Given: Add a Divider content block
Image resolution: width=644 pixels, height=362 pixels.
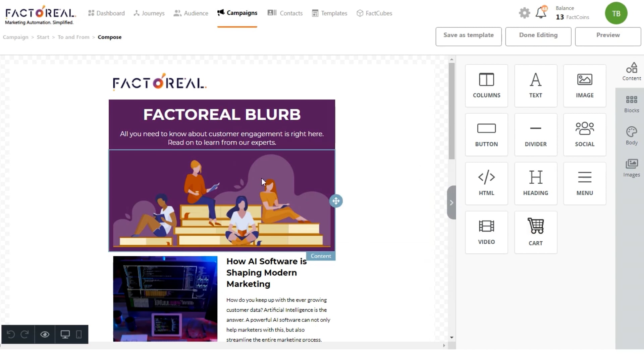Looking at the screenshot, I should (x=536, y=135).
